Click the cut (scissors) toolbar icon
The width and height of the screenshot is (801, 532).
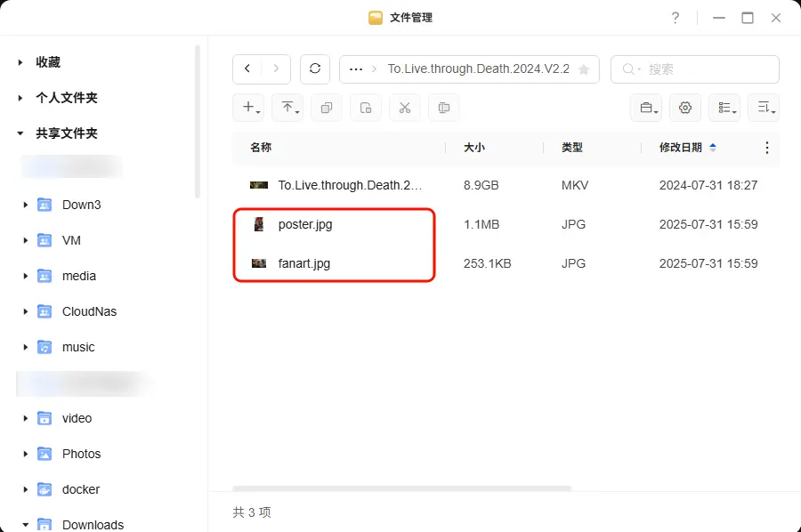pos(405,108)
